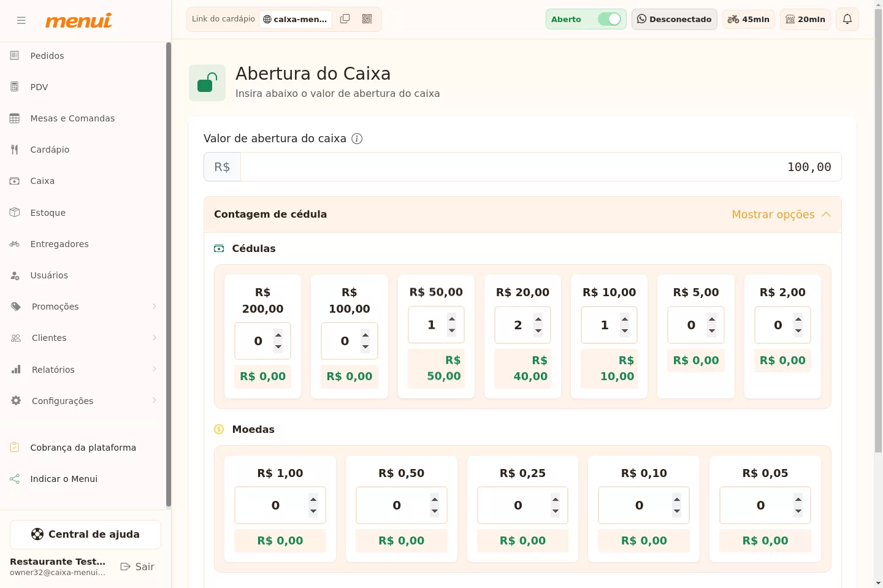
Task: Decrease the R$ 20,00 note count
Action: [x=538, y=331]
